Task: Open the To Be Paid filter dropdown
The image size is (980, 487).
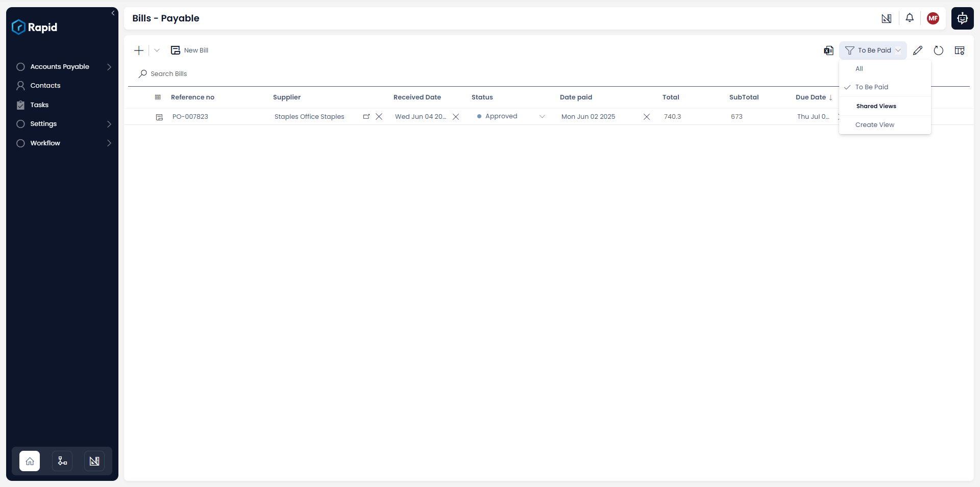Action: (x=873, y=50)
